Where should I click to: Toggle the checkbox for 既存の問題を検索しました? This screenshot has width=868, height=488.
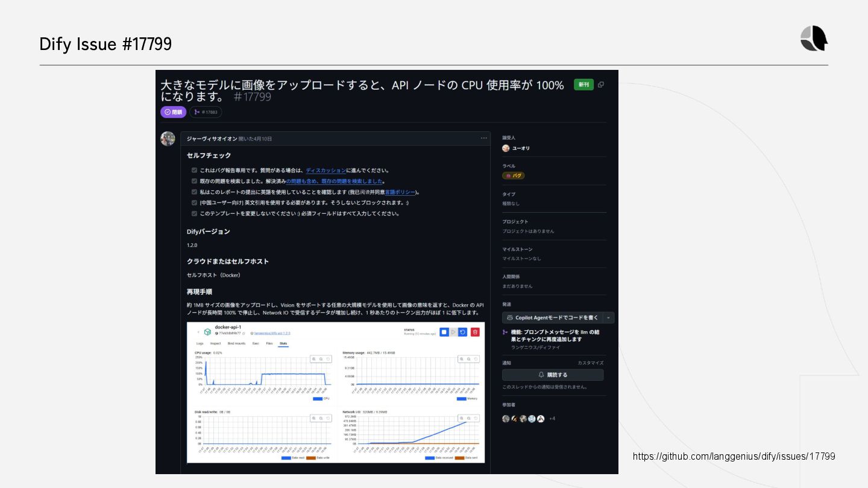pyautogui.click(x=194, y=181)
